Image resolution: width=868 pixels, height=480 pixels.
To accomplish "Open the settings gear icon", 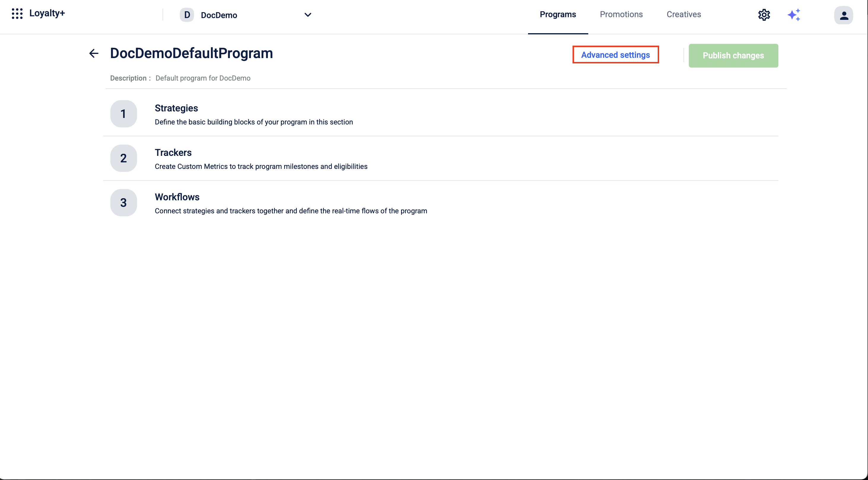I will 764,15.
